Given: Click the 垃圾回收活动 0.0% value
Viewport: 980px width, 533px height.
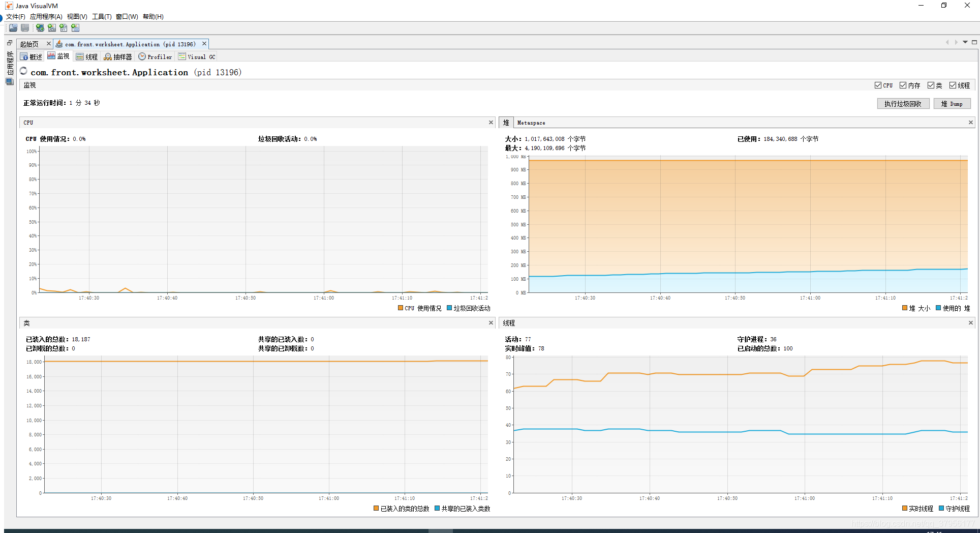Looking at the screenshot, I should 311,139.
